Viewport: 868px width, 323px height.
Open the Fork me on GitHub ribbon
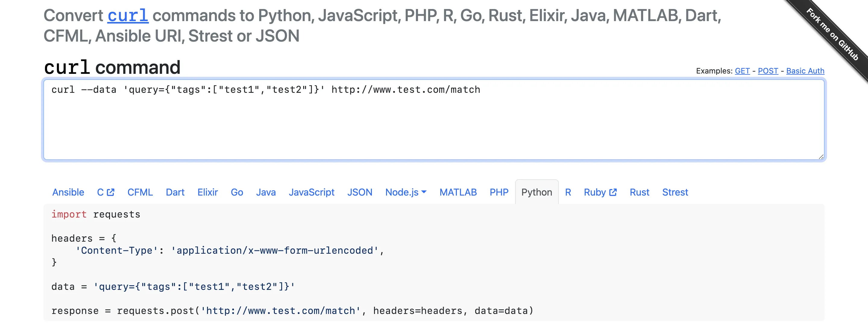832,34
